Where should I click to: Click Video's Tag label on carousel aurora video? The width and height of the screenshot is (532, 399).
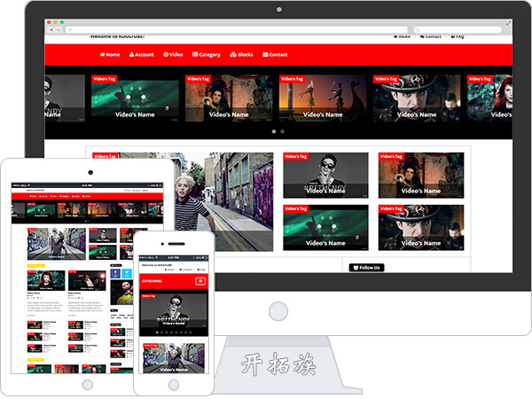105,79
